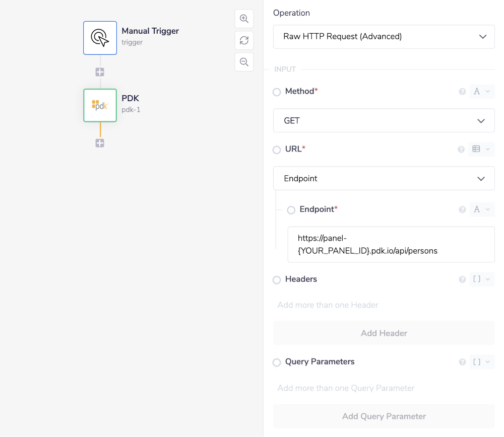The height and width of the screenshot is (437, 504).
Task: Add a step below the PDK node
Action: (100, 143)
